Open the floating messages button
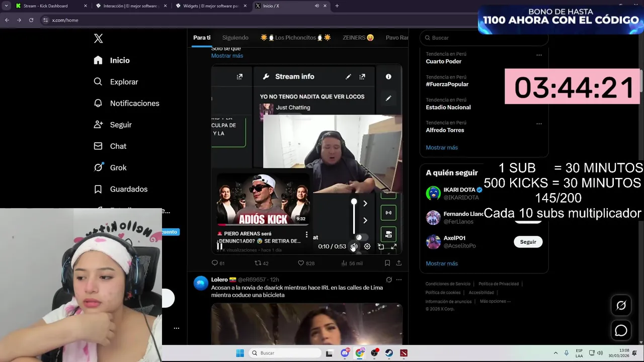 coord(621,330)
